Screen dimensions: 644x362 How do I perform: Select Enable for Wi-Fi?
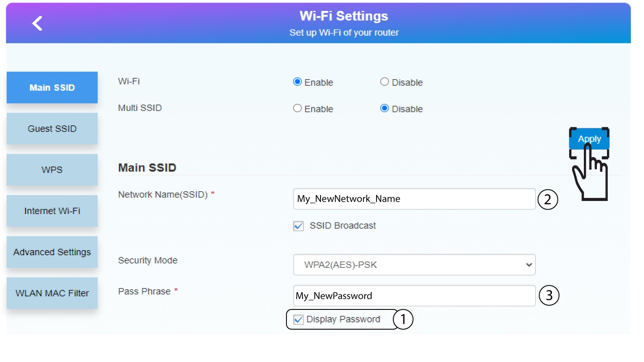297,82
